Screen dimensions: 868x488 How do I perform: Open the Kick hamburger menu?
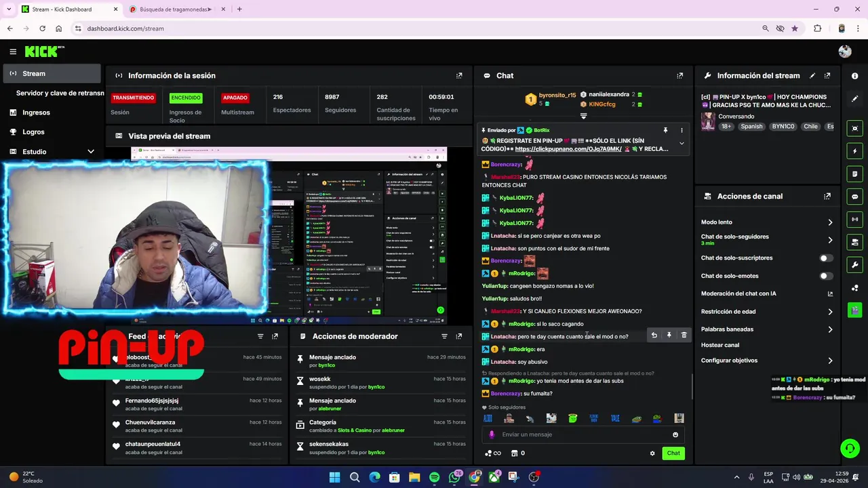[13, 52]
